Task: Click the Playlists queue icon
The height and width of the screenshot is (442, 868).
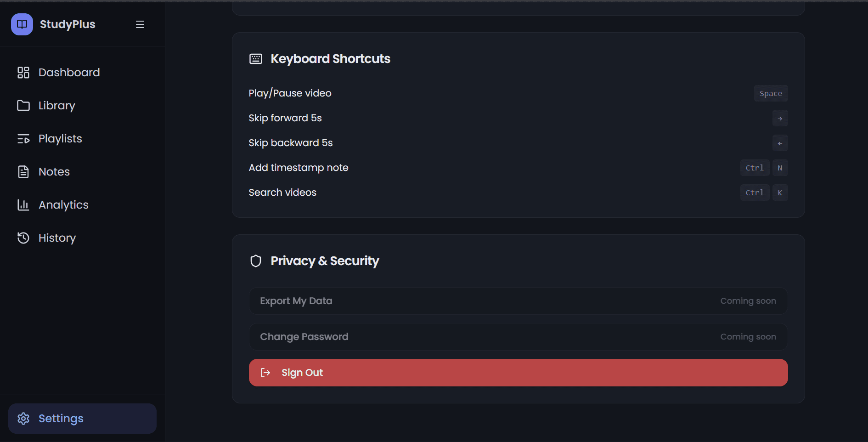Action: coord(23,139)
